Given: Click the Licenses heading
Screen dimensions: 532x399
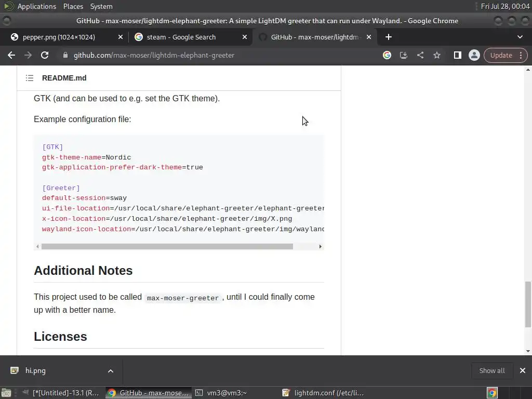Looking at the screenshot, I should (x=60, y=337).
